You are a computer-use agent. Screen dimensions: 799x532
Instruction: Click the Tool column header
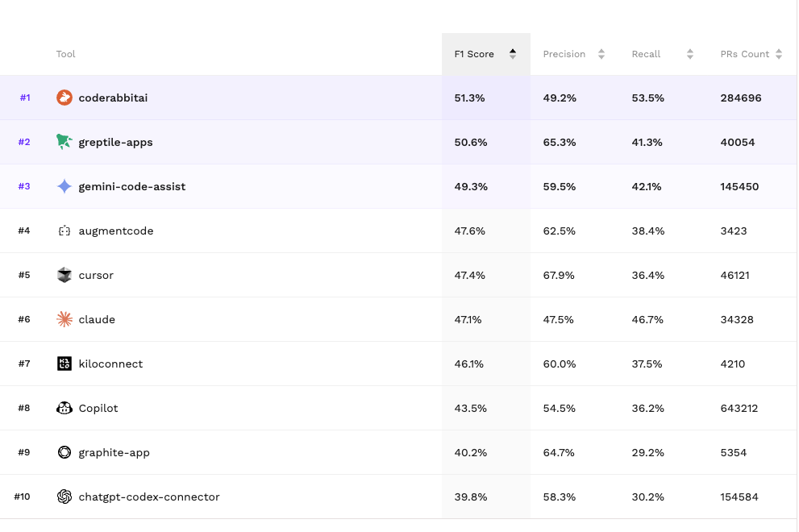tap(65, 54)
